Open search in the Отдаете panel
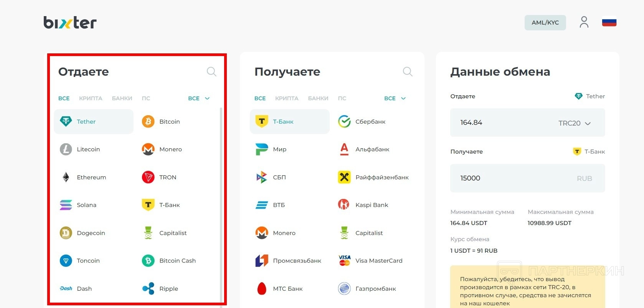This screenshot has width=644, height=308. tap(211, 71)
